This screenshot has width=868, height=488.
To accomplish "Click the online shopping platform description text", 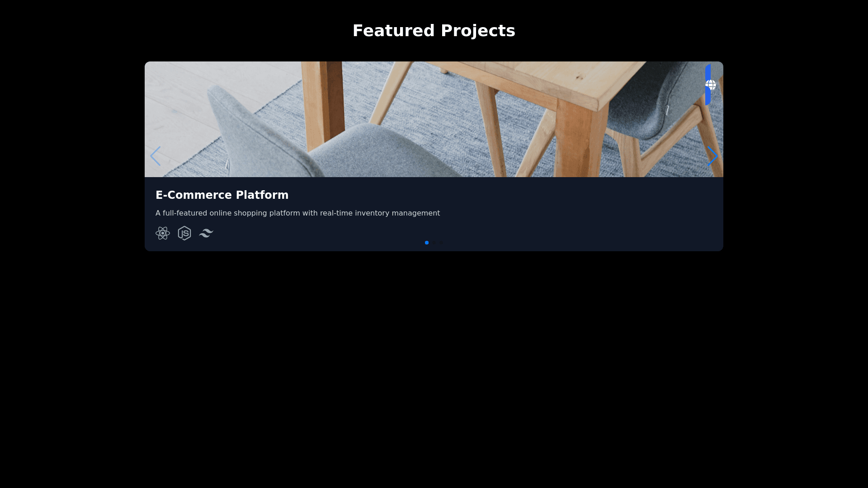I will [x=297, y=213].
